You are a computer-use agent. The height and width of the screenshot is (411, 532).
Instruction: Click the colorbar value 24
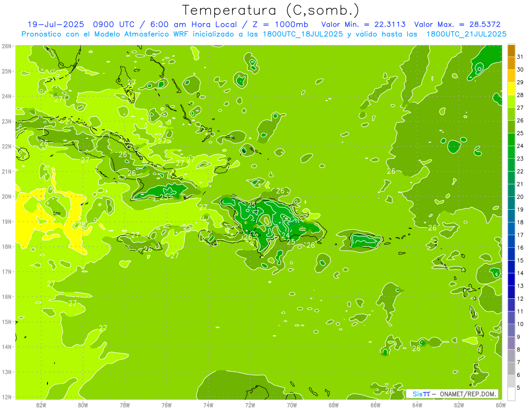(520, 146)
